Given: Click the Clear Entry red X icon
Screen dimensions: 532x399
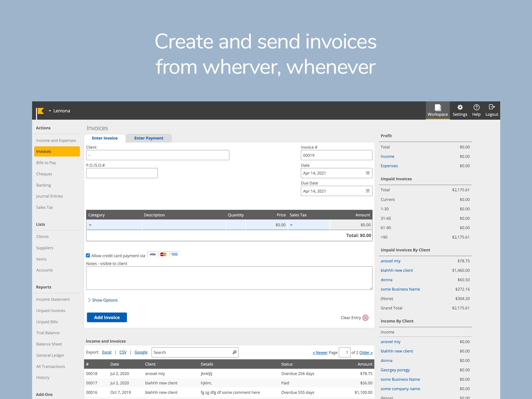Looking at the screenshot, I should pos(365,318).
